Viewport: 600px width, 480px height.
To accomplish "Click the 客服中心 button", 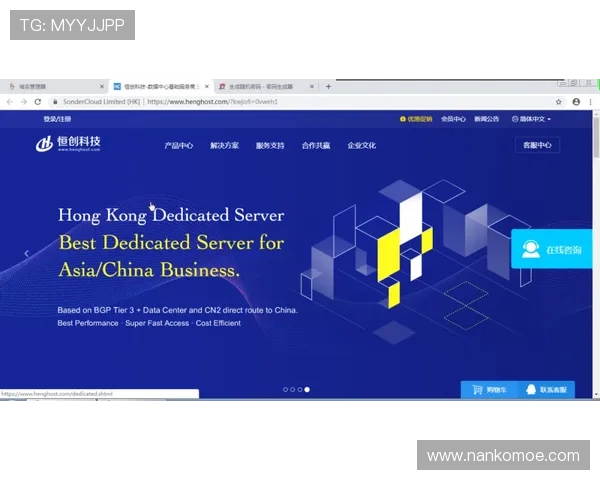I will (x=537, y=145).
